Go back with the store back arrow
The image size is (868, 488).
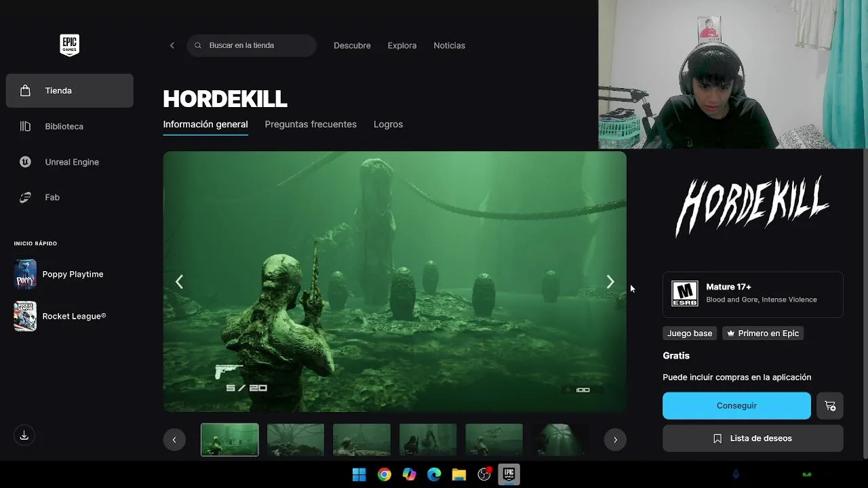coord(172,45)
